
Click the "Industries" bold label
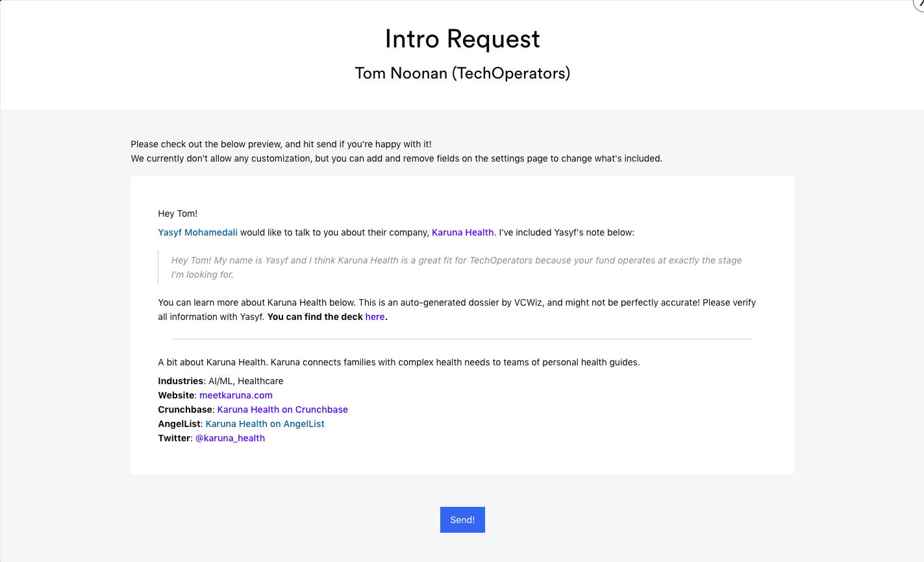click(181, 381)
